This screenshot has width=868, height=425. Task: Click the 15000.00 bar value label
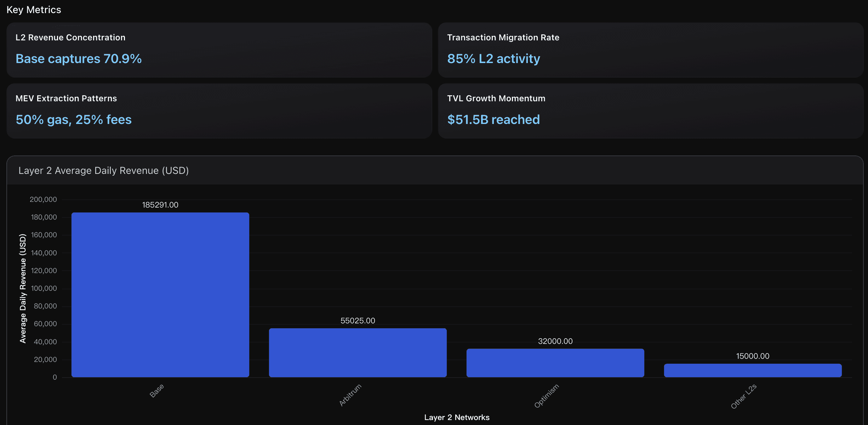[x=753, y=356]
